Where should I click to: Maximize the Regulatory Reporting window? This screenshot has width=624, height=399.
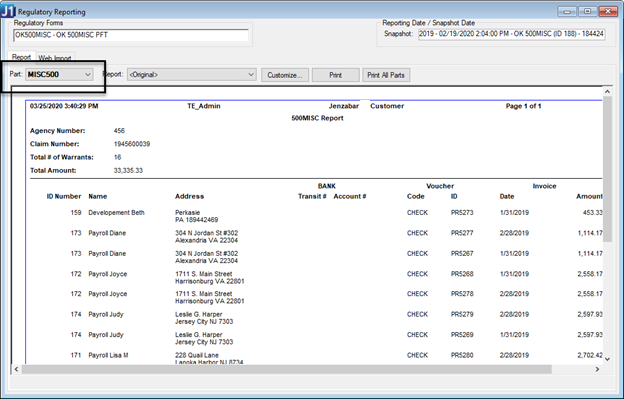(587, 11)
